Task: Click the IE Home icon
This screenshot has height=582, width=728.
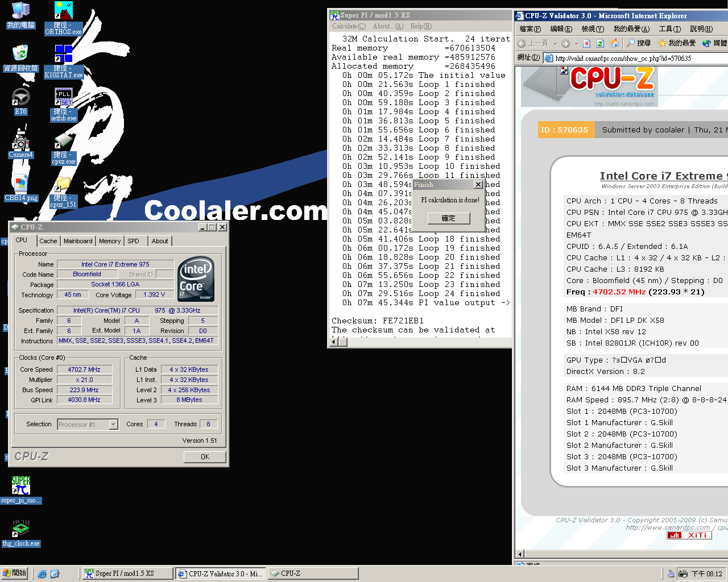Action: (x=614, y=43)
